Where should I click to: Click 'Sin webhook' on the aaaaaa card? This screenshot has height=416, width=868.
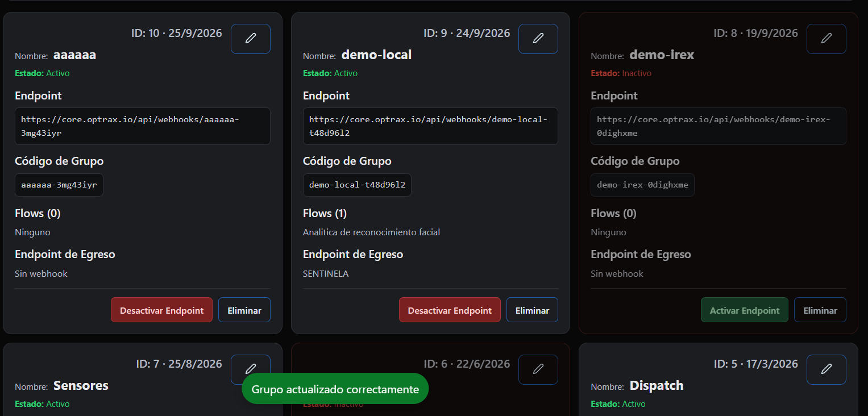click(41, 274)
